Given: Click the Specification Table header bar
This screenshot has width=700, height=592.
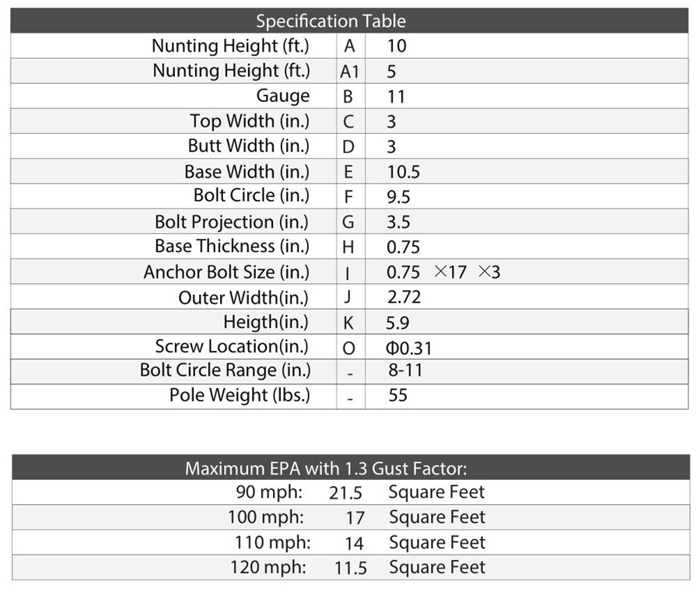Looking at the screenshot, I should [349, 21].
